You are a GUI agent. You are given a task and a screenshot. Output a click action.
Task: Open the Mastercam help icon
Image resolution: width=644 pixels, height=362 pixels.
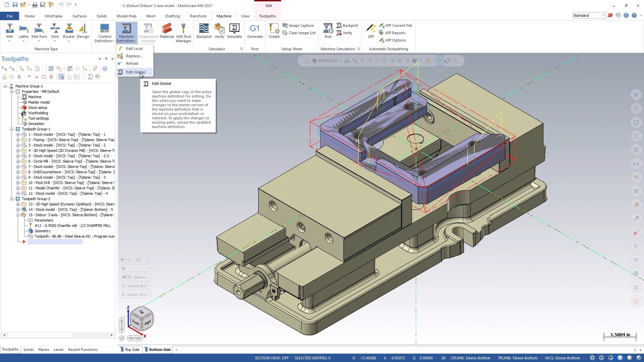pyautogui.click(x=634, y=15)
